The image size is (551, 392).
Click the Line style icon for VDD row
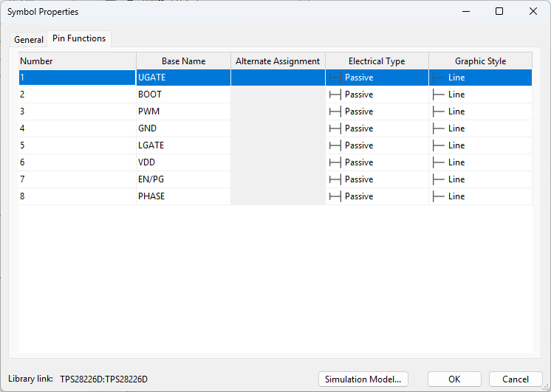[438, 162]
